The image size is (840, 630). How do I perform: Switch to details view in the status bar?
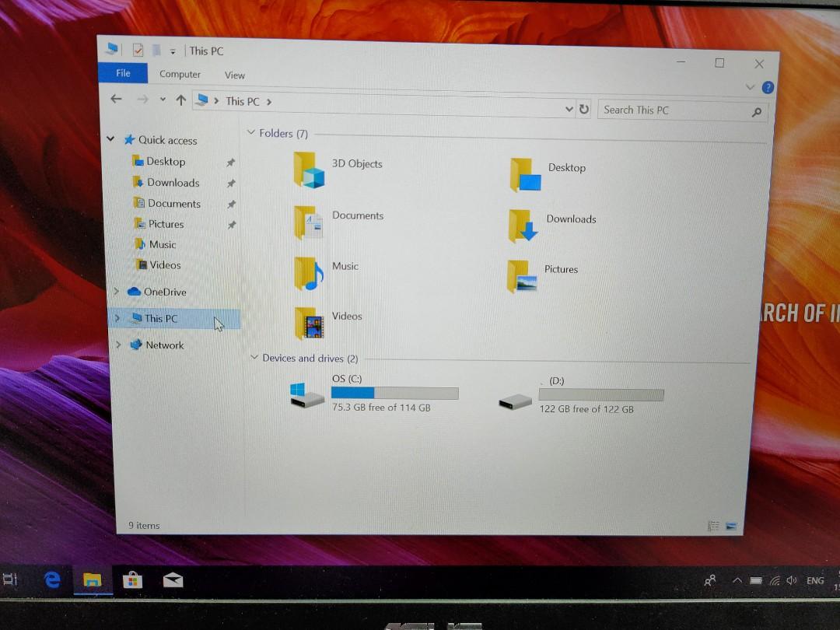(x=713, y=526)
